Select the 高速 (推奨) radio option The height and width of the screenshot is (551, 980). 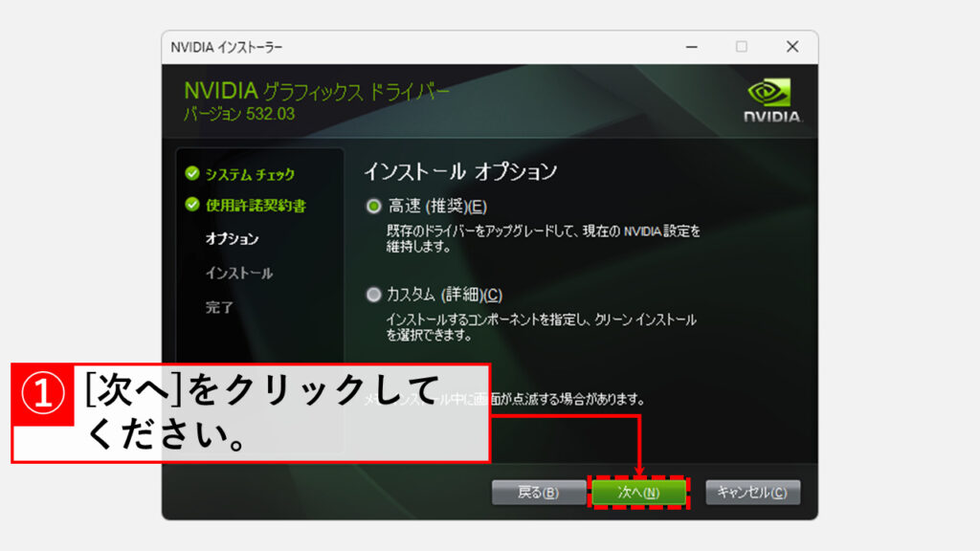[373, 206]
